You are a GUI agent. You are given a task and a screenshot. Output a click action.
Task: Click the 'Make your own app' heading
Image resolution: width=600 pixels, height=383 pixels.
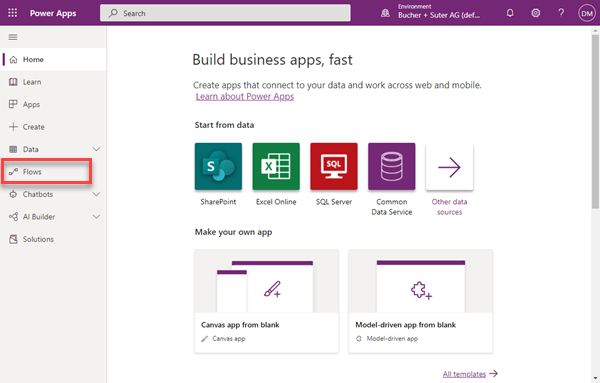pos(233,232)
